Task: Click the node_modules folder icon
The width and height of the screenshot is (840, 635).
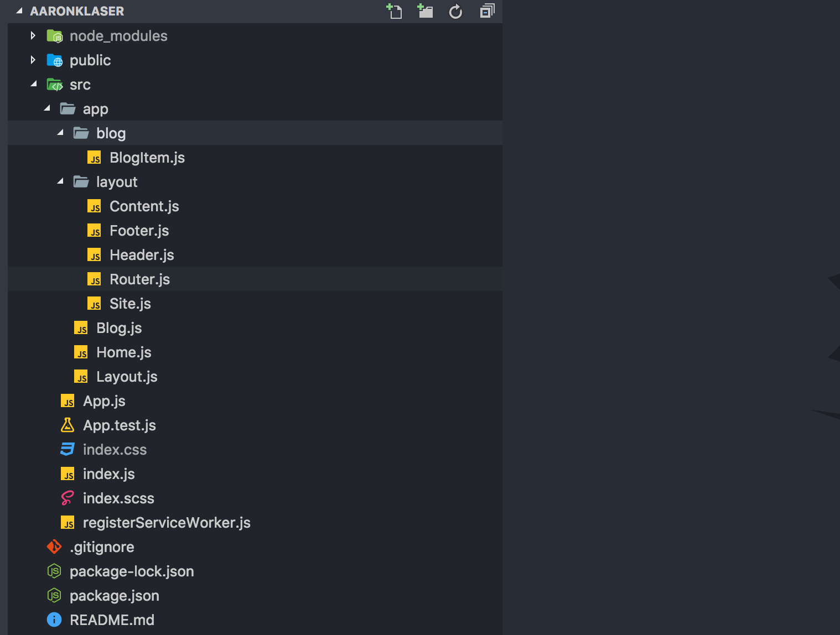Action: pos(54,36)
